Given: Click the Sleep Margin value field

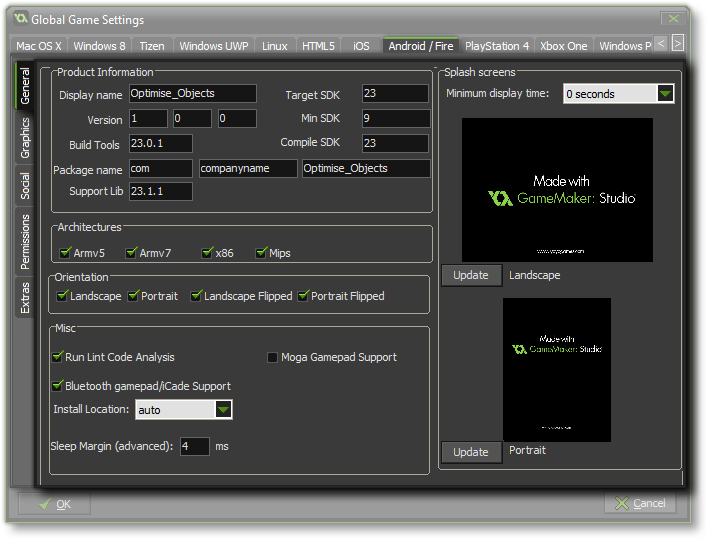Looking at the screenshot, I should click(x=194, y=446).
